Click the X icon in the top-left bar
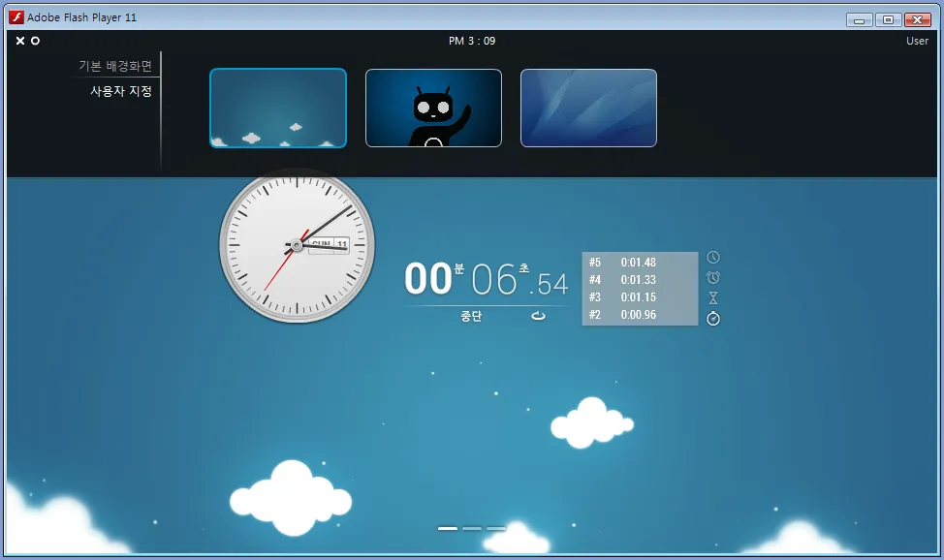The width and height of the screenshot is (944, 560). 19,41
